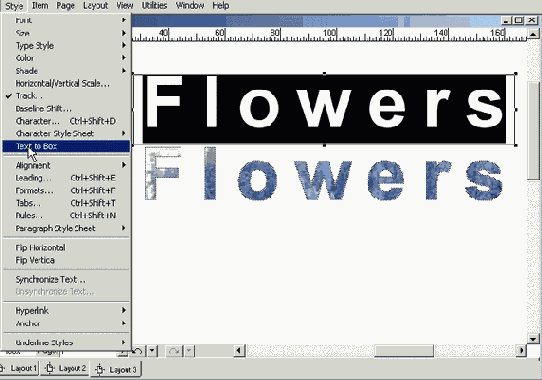The width and height of the screenshot is (542, 380).
Task: Choose the Rules menu entry
Action: click(66, 215)
